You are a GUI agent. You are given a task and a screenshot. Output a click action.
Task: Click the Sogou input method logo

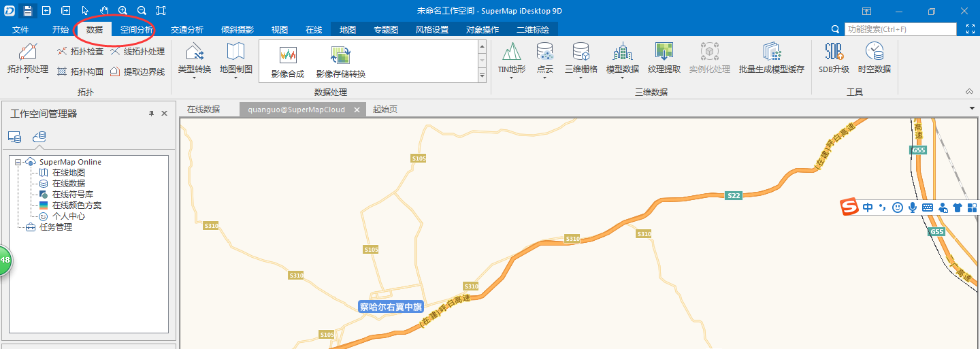pyautogui.click(x=849, y=207)
